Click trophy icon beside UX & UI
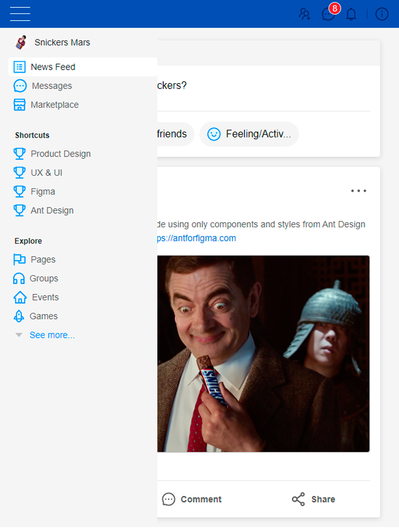Image resolution: width=399 pixels, height=532 pixels. pos(19,173)
